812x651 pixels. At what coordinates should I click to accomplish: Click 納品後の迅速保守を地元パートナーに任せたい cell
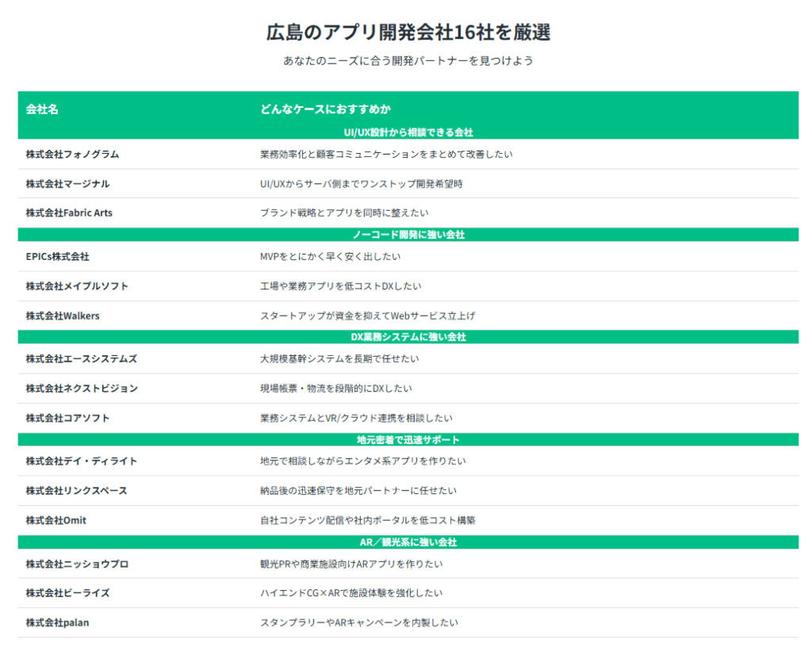click(x=358, y=491)
